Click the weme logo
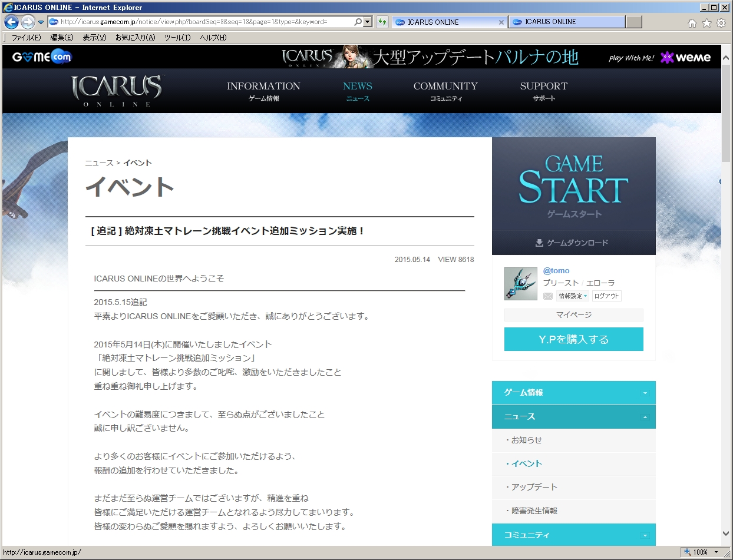The image size is (733, 560). [x=686, y=58]
